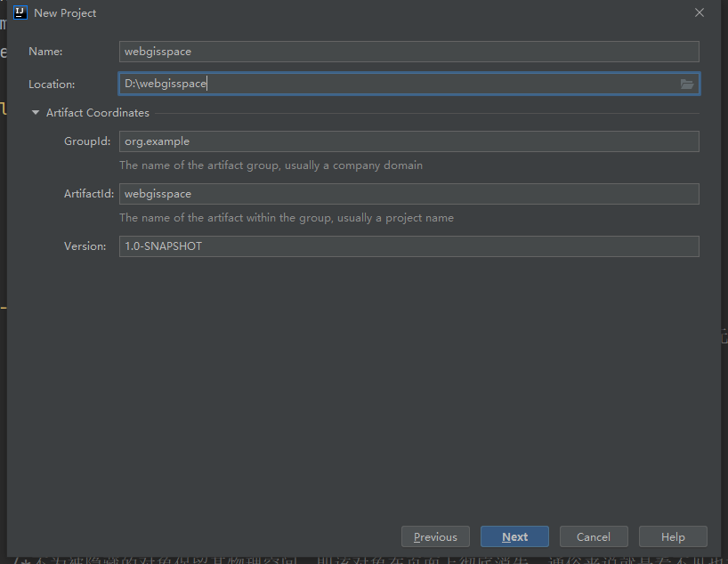Click the 'Version:' label
Screen dimensions: 728x564
85,246
